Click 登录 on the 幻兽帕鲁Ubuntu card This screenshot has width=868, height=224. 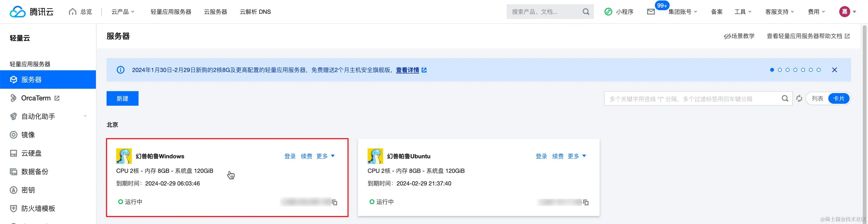coord(541,156)
